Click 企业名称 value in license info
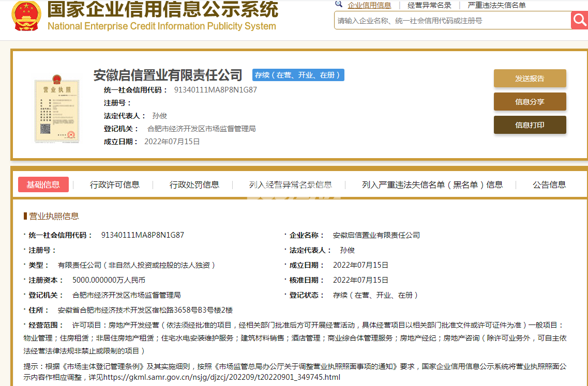 [x=376, y=235]
